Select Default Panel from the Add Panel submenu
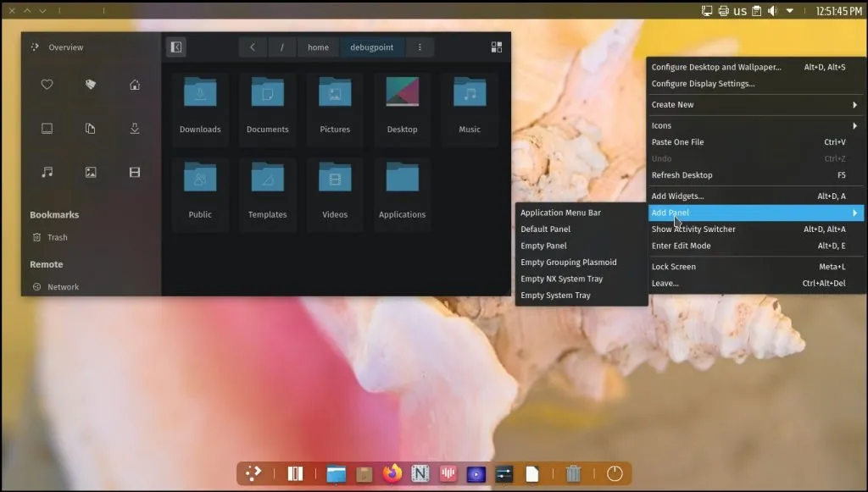 pyautogui.click(x=547, y=229)
